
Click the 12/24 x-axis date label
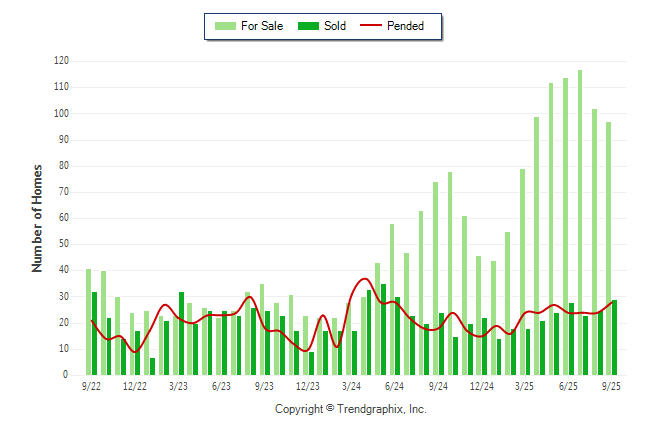pyautogui.click(x=481, y=386)
